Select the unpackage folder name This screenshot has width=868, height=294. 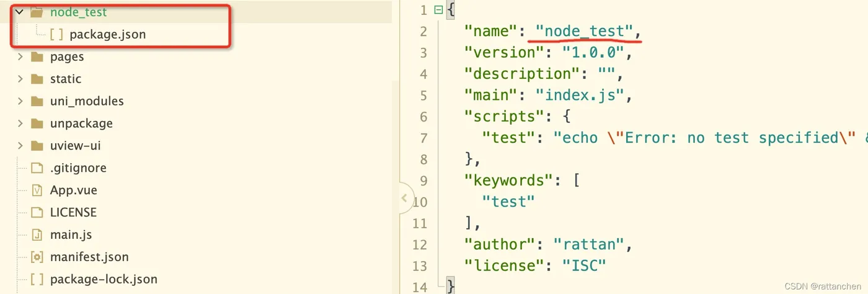coord(81,123)
